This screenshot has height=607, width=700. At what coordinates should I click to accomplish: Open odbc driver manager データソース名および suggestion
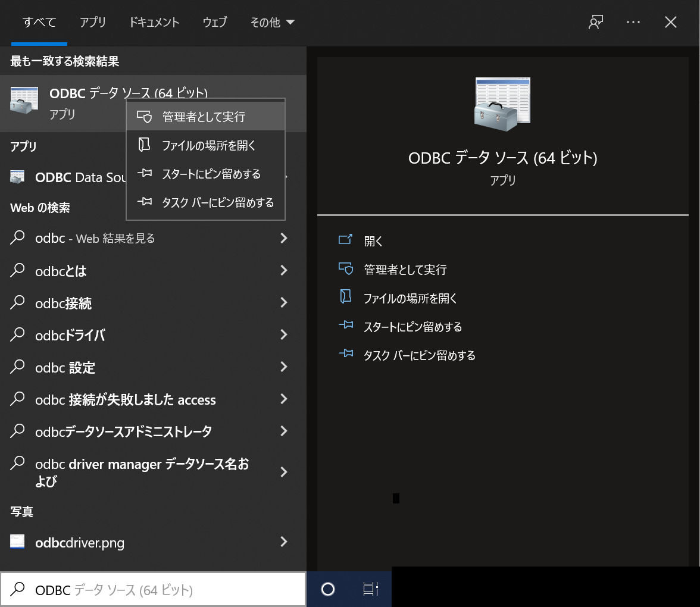(153, 472)
